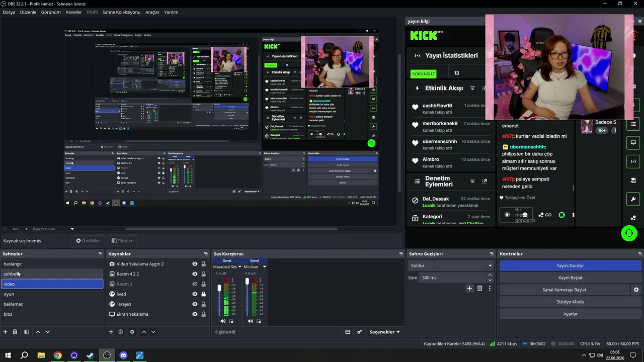644x362 pixels.
Task: Open OBS from the Windows taskbar
Action: pos(107,355)
